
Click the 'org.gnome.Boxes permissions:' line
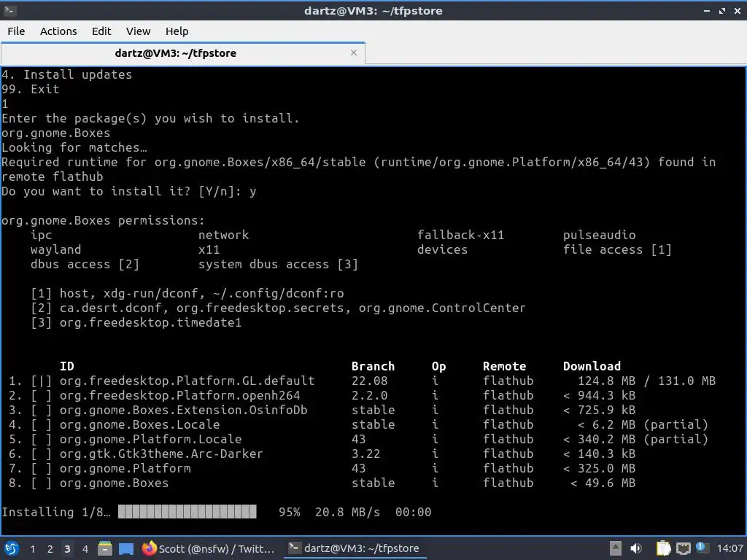[x=103, y=220]
